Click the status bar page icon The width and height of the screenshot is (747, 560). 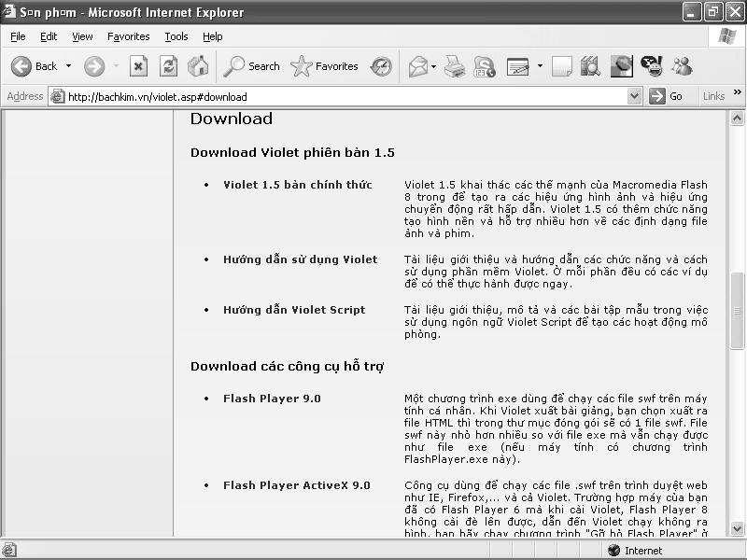[9, 550]
